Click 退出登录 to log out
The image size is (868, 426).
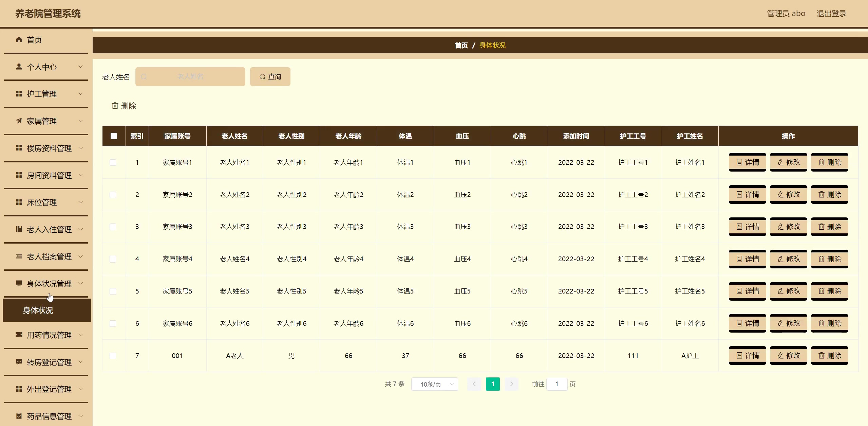(x=831, y=14)
